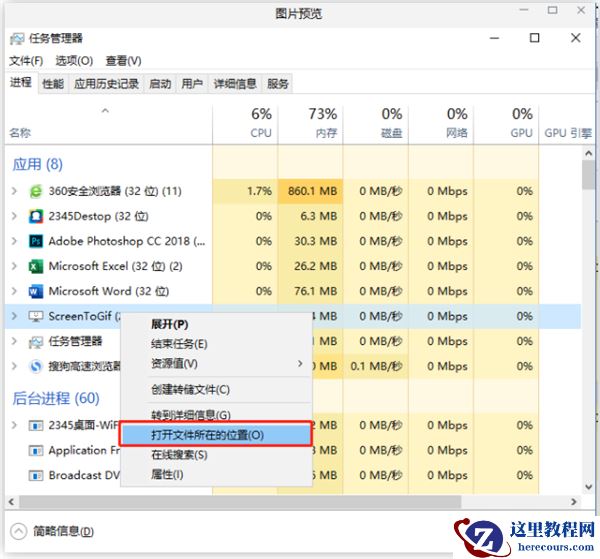Click the Task Manager title bar icon

click(x=17, y=39)
